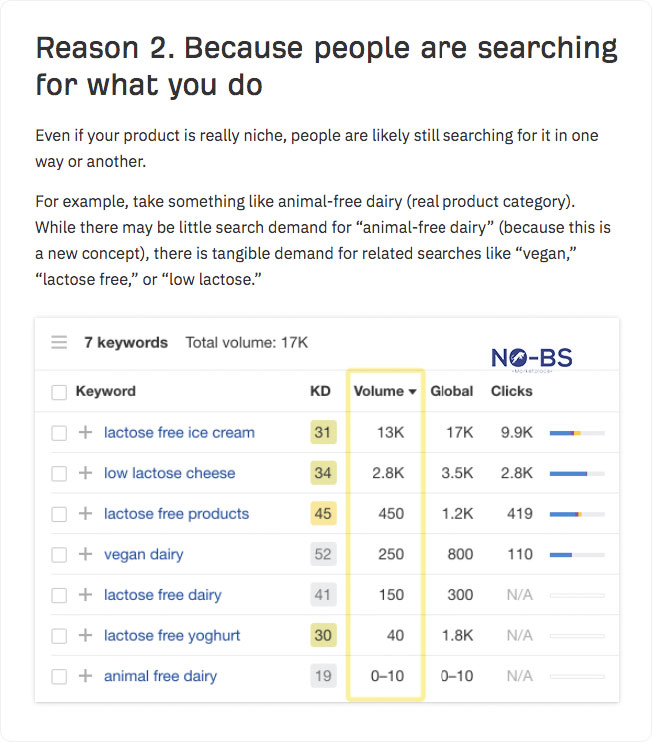
Task: Check the box for lactose free ice cream
Action: 59,433
